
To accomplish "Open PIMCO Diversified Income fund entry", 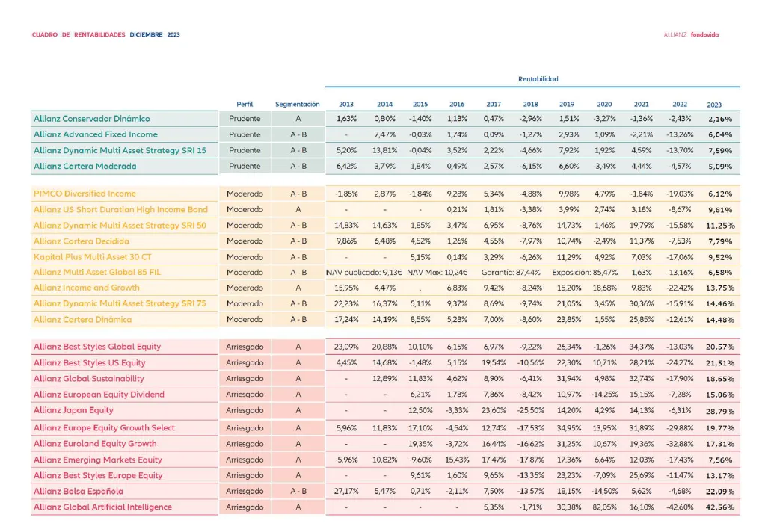I will pyautogui.click(x=85, y=194).
